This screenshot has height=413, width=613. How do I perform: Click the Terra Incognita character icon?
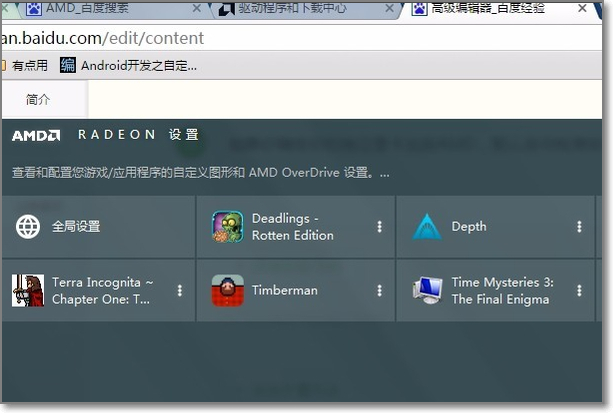pyautogui.click(x=28, y=290)
